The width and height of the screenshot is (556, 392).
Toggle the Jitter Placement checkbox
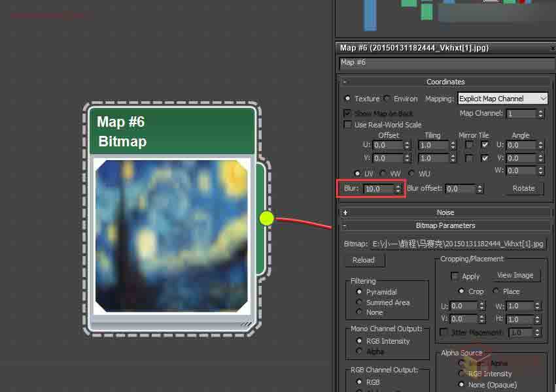tap(443, 332)
